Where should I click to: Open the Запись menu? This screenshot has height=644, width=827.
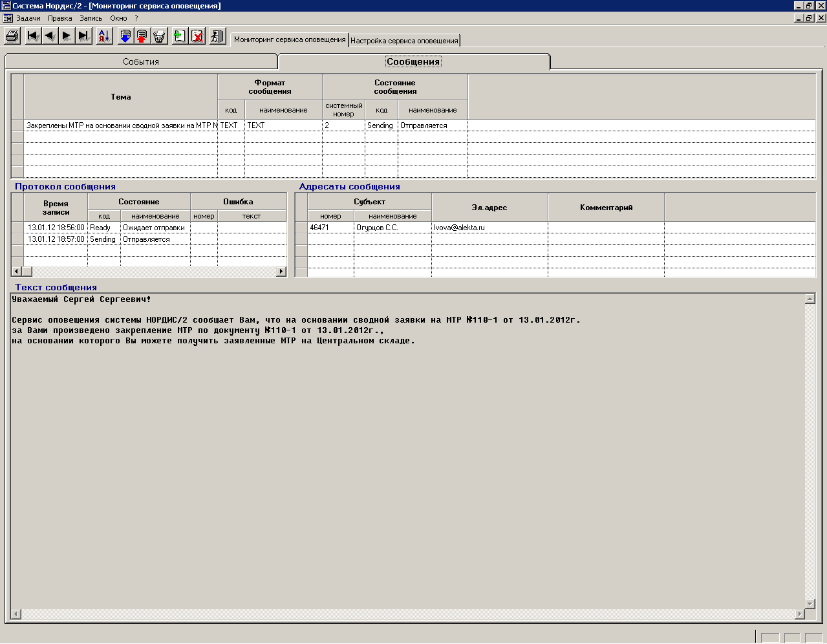(x=91, y=18)
